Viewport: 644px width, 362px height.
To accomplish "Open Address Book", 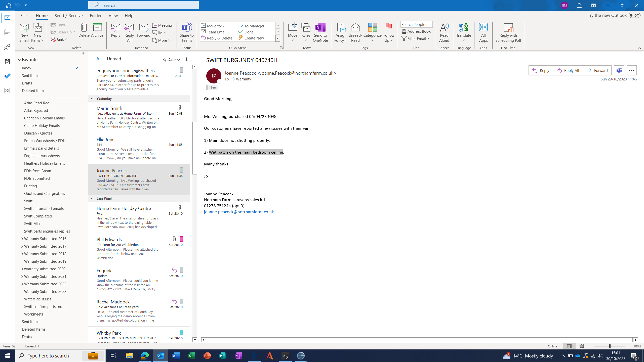I will click(416, 31).
